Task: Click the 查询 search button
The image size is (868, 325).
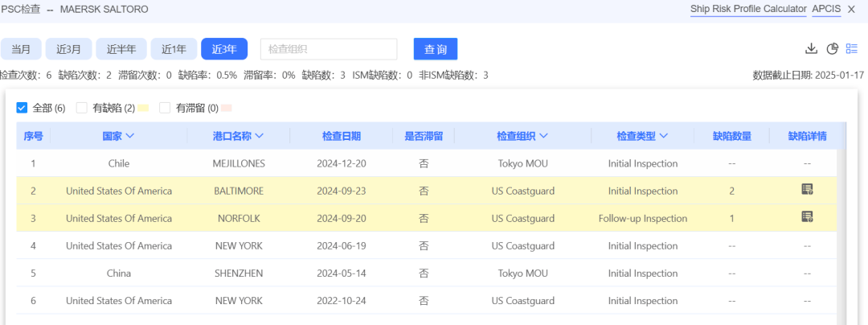Action: pos(436,49)
